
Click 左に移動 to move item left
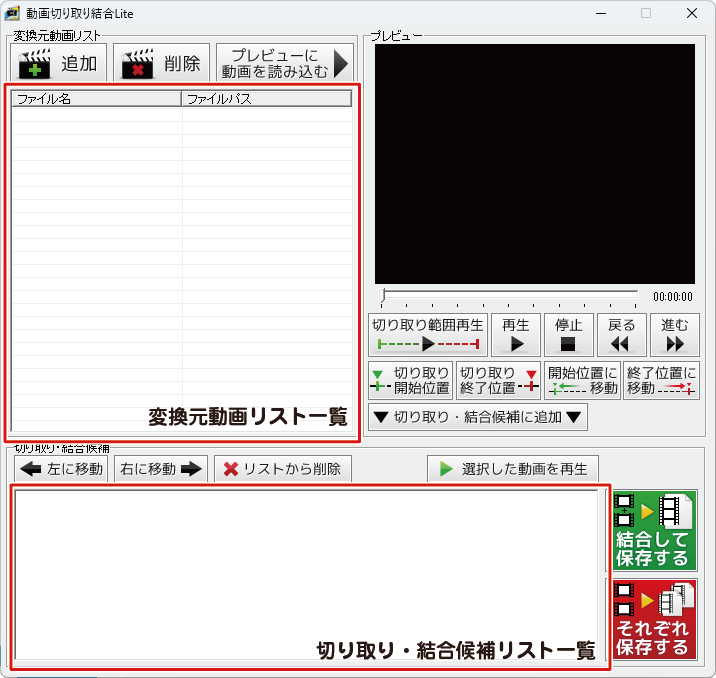pyautogui.click(x=61, y=468)
